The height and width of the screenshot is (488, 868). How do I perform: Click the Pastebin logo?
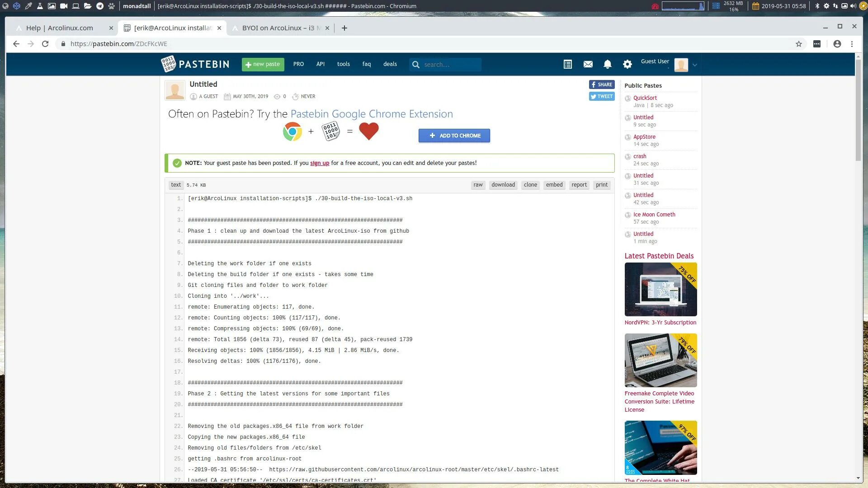[195, 64]
